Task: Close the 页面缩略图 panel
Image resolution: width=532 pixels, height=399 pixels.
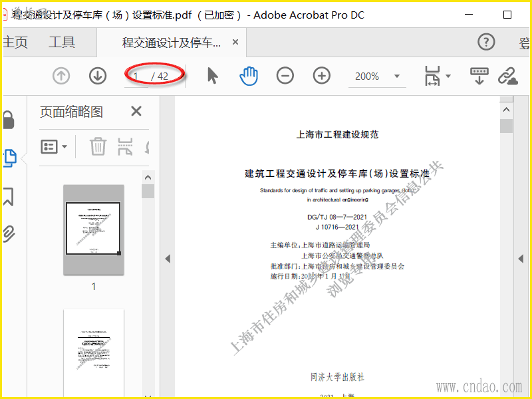Action: pos(136,111)
